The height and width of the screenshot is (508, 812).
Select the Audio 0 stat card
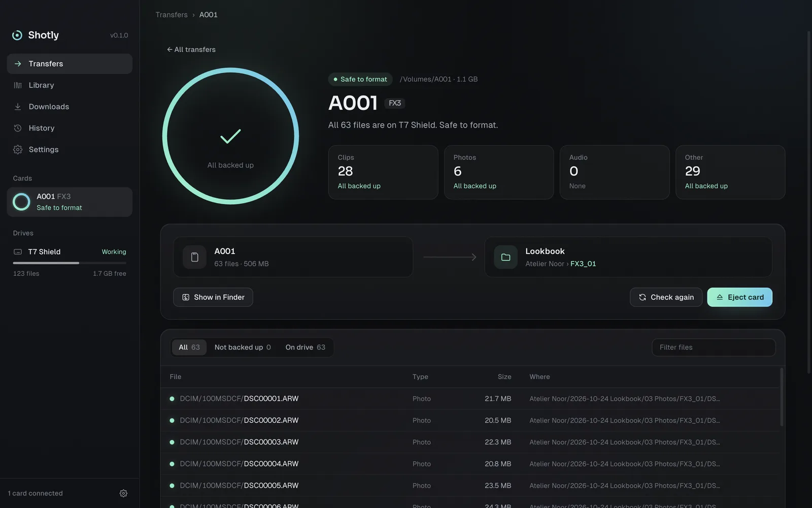tap(615, 172)
